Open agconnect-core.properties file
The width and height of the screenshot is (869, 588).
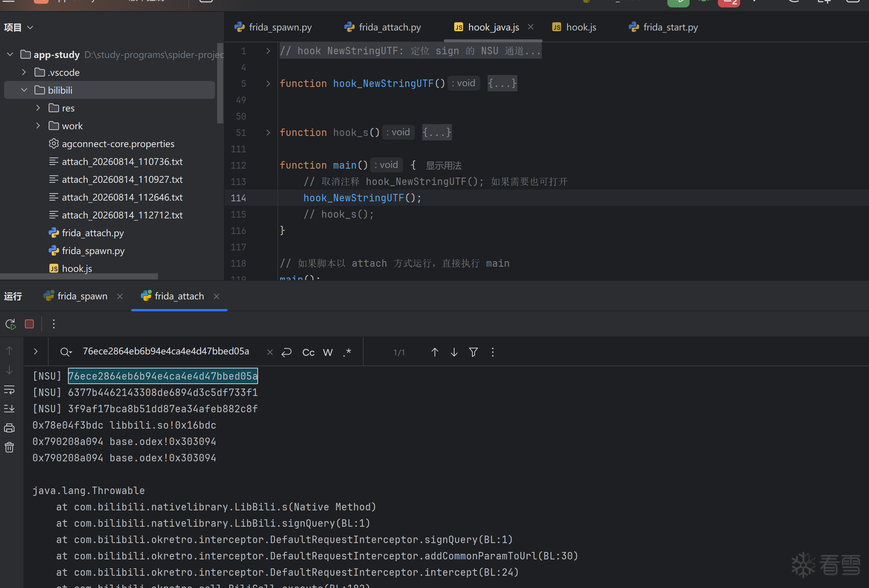(111, 144)
